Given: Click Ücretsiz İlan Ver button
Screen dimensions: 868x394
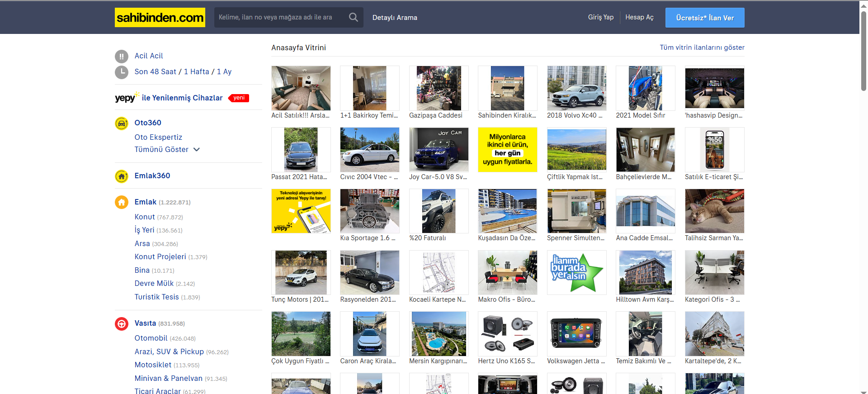Looking at the screenshot, I should pos(705,18).
